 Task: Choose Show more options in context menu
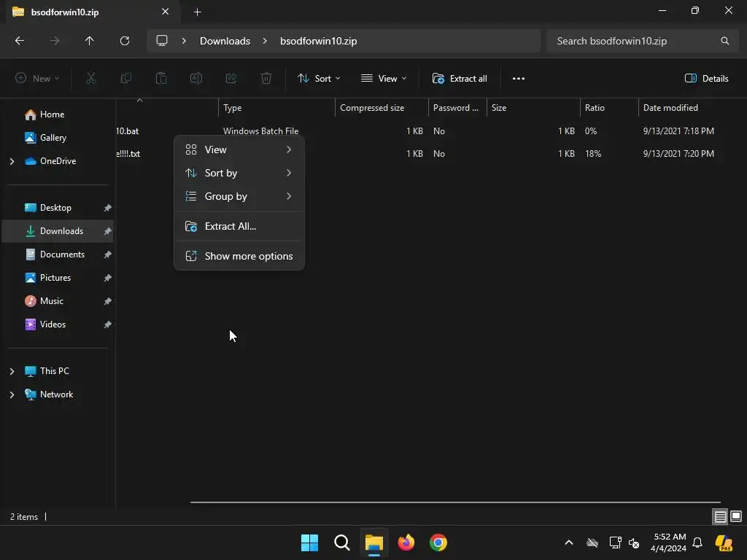[x=239, y=256]
